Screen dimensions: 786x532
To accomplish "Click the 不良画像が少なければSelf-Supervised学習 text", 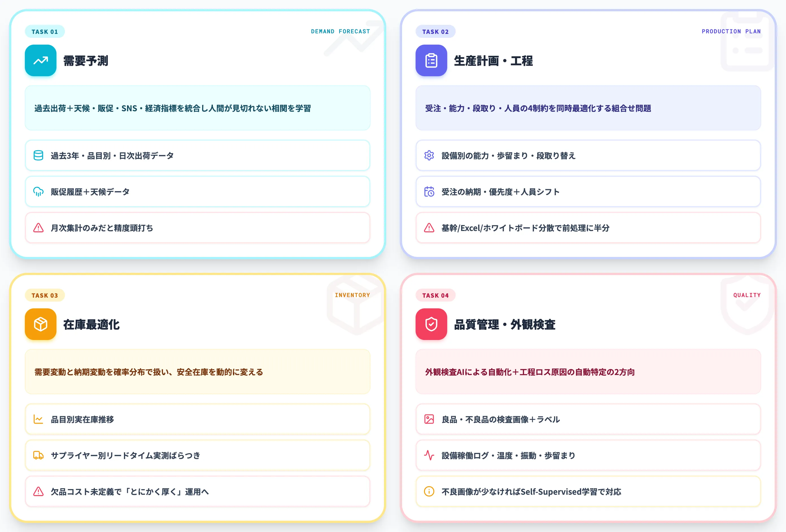I will point(531,492).
